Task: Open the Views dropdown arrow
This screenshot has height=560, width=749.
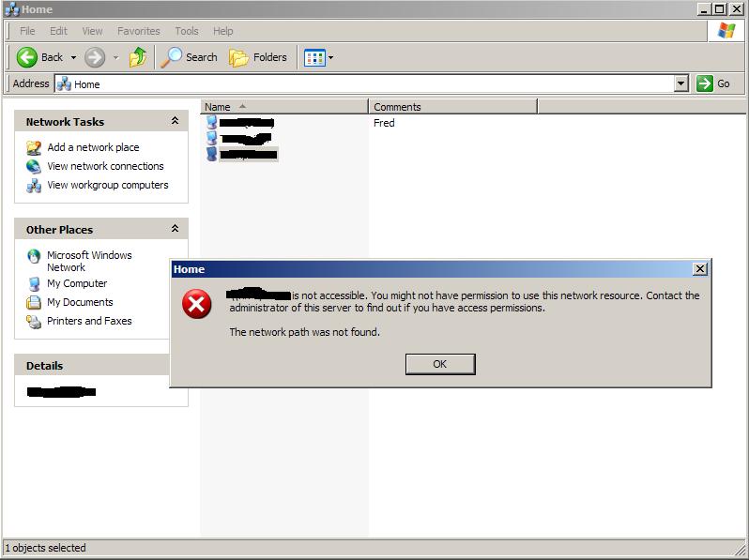Action: click(330, 58)
